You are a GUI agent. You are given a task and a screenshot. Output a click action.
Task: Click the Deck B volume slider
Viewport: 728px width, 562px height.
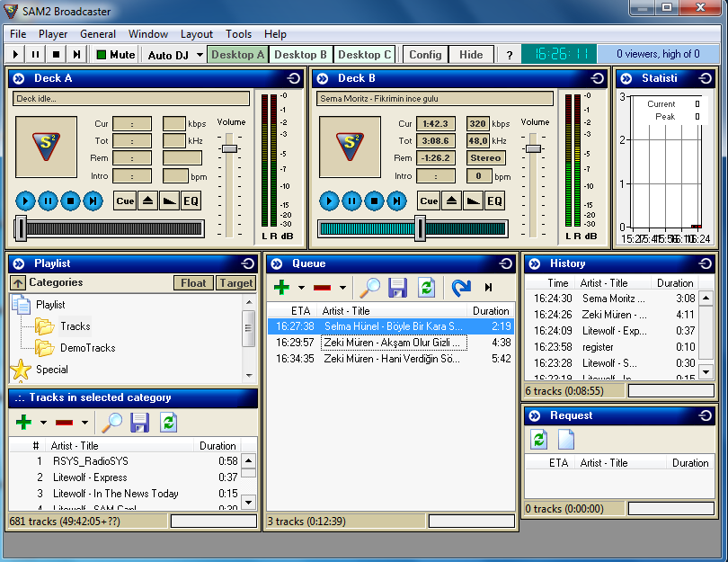coord(533,148)
